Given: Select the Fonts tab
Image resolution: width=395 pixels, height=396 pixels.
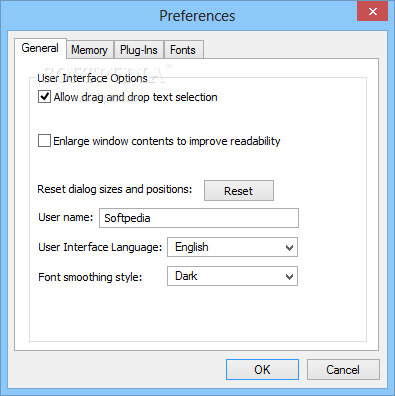Looking at the screenshot, I should click(183, 50).
